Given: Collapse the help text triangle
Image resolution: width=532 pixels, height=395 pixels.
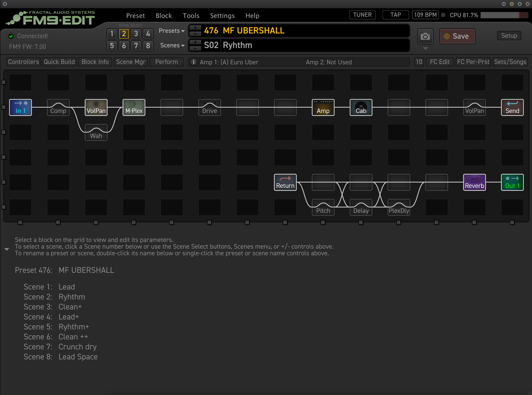Looking at the screenshot, I should tap(7, 249).
